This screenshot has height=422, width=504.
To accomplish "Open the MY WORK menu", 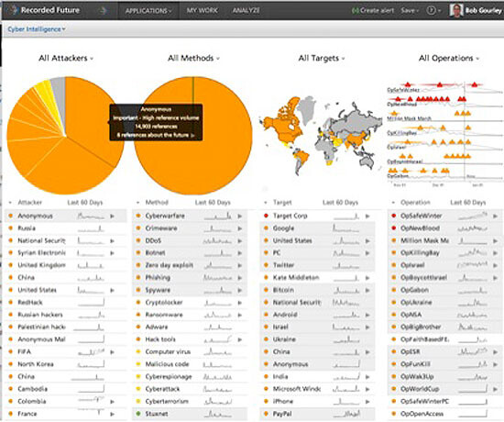I will coord(202,11).
